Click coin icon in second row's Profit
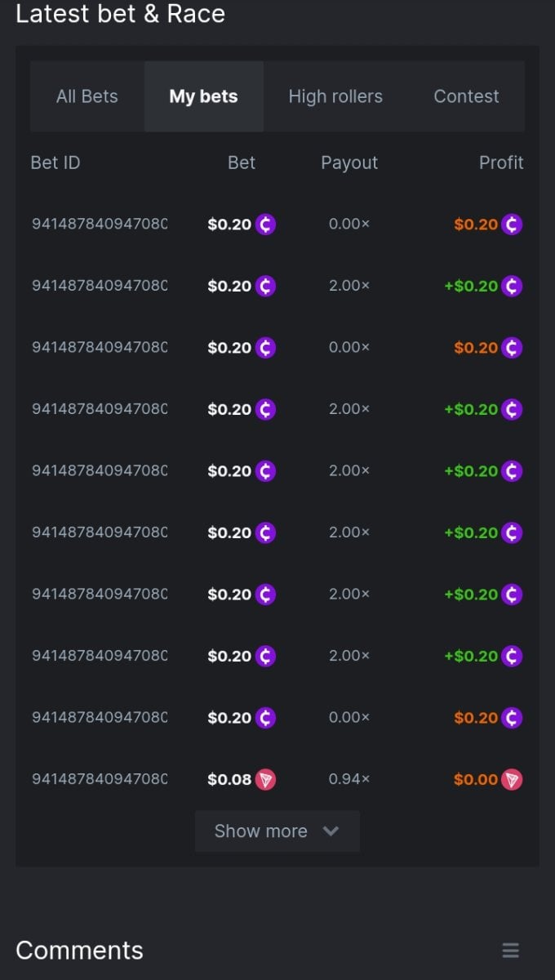The image size is (555, 980). click(x=512, y=286)
